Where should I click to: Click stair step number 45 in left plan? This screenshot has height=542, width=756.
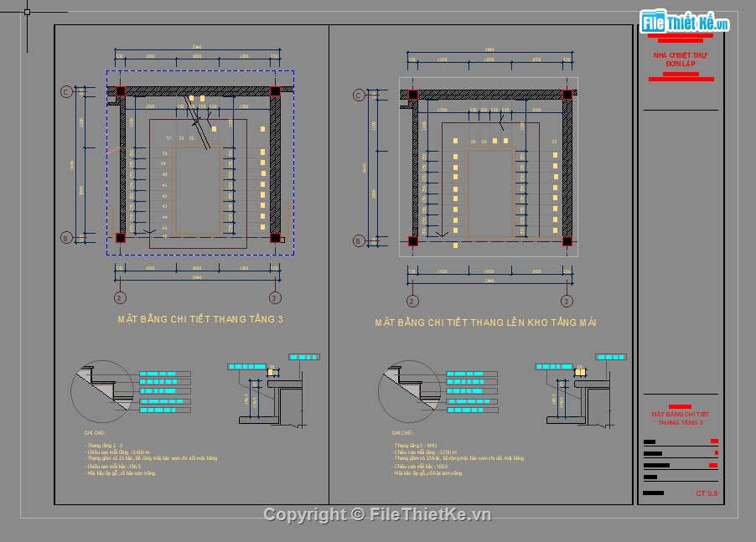point(164,228)
